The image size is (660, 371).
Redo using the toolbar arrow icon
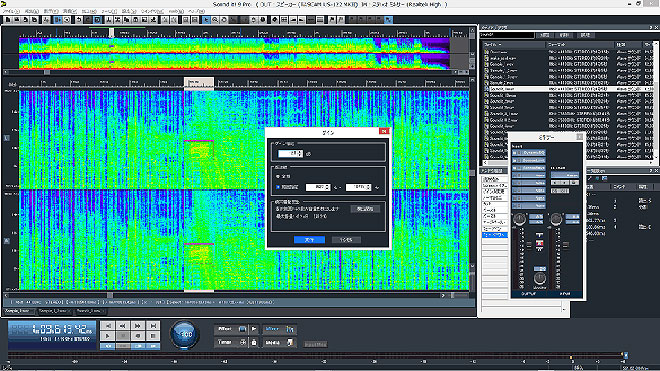pos(88,19)
